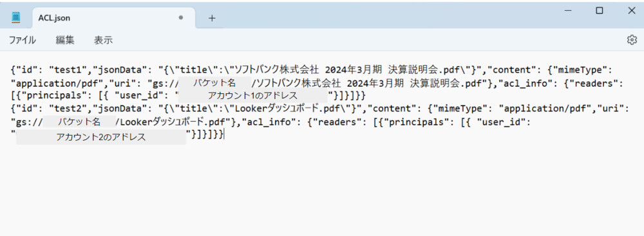Add a new tab with plus button
644x236 pixels.
(x=212, y=18)
